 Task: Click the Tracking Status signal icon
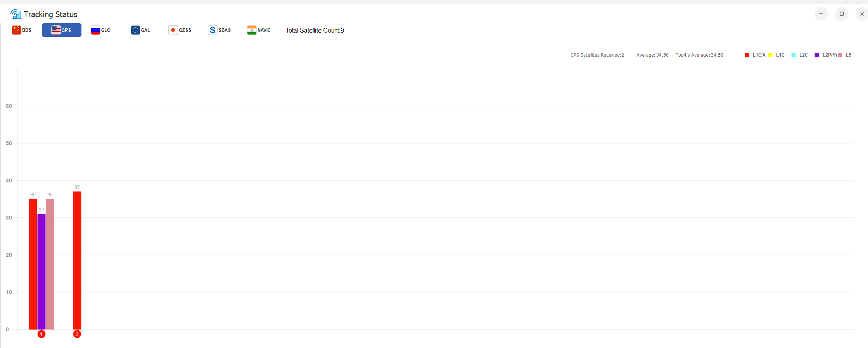(x=16, y=14)
